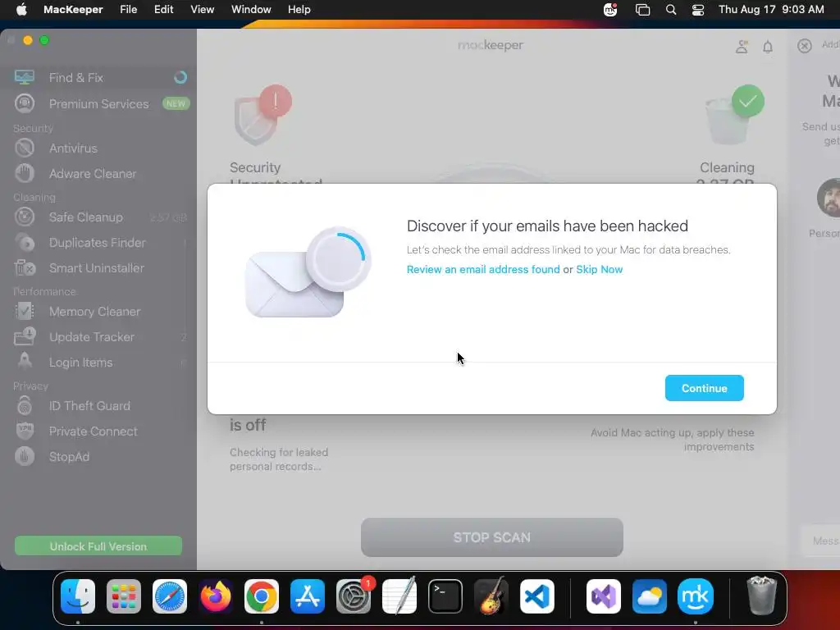Viewport: 840px width, 630px height.
Task: Select ID Theft Guard fingerprint icon
Action: [24, 405]
